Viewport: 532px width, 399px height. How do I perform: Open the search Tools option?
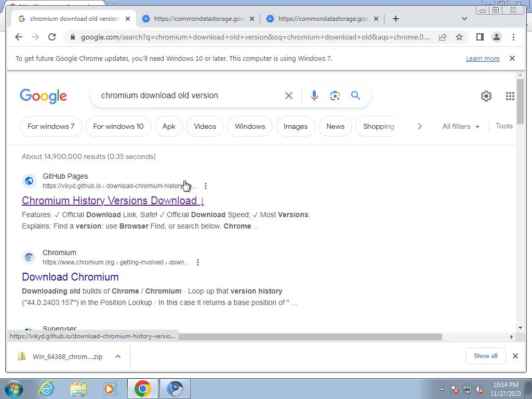point(504,126)
